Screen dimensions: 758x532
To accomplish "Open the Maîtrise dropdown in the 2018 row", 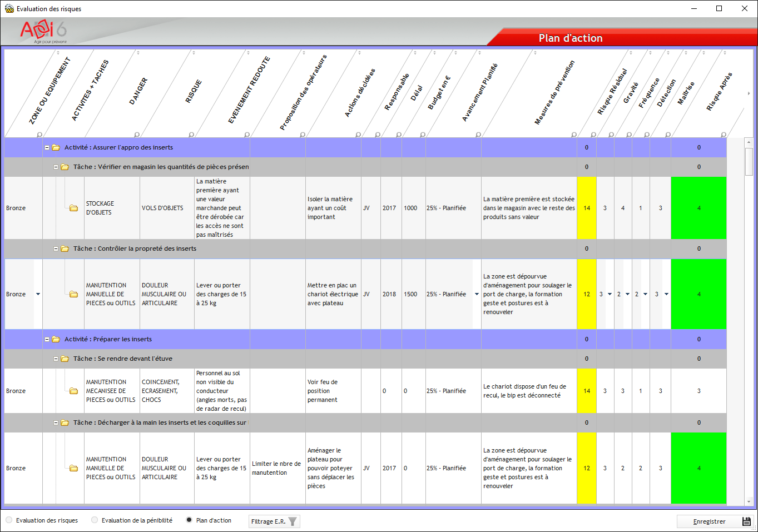I will (666, 294).
